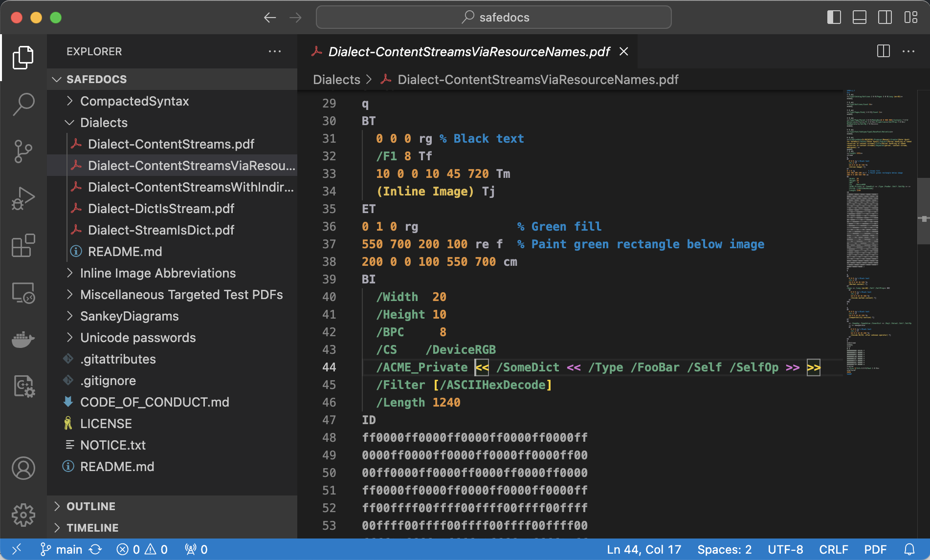Close the Dialect-ContentStreamsViaResourceNames.pdf tab
Screen dimensions: 930x560
(624, 51)
